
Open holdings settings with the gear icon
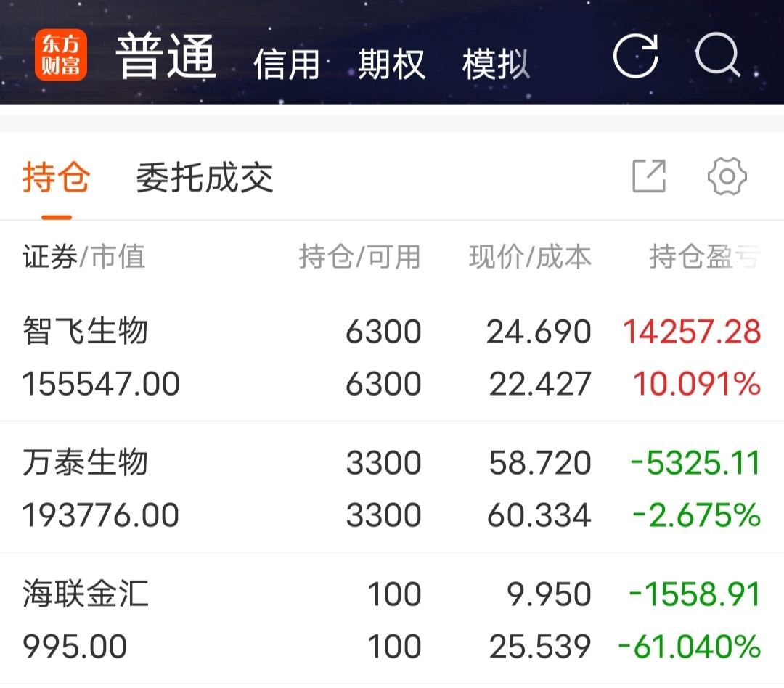click(x=727, y=176)
